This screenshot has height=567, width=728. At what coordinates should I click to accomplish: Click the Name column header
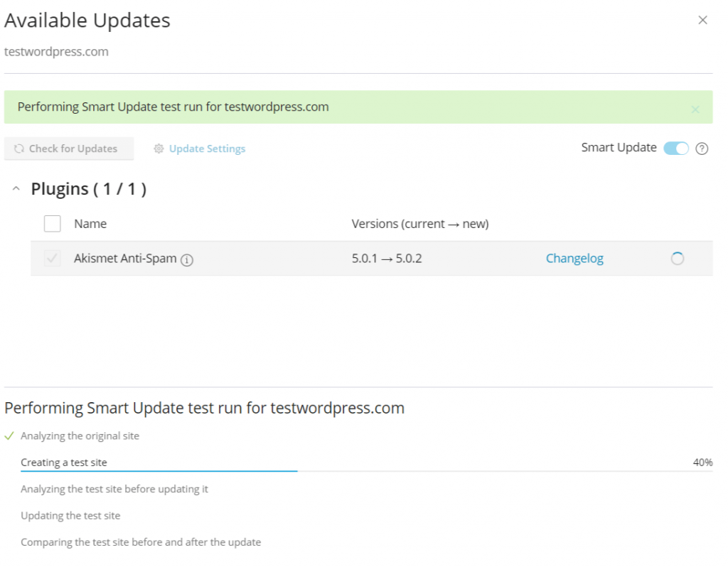pyautogui.click(x=90, y=224)
